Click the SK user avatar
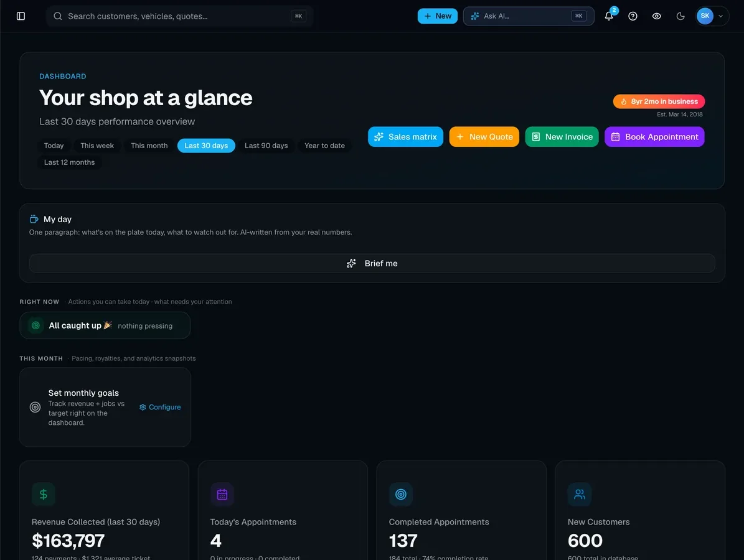The image size is (744, 560). (705, 16)
